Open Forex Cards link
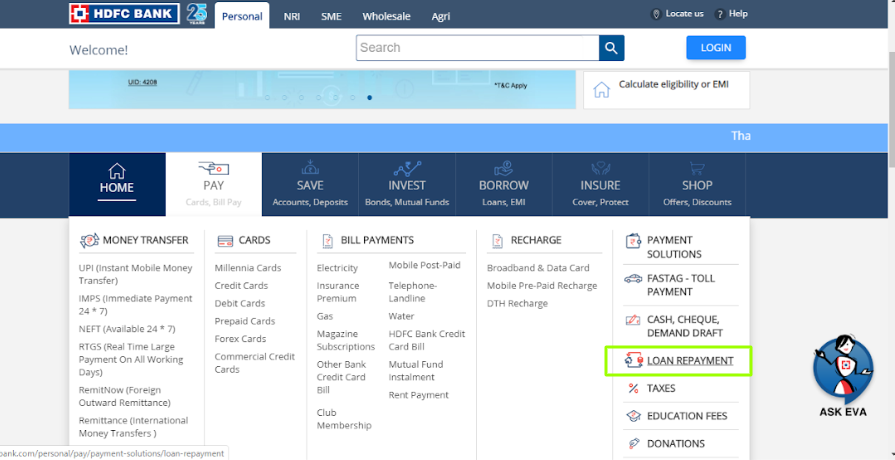 tap(240, 339)
